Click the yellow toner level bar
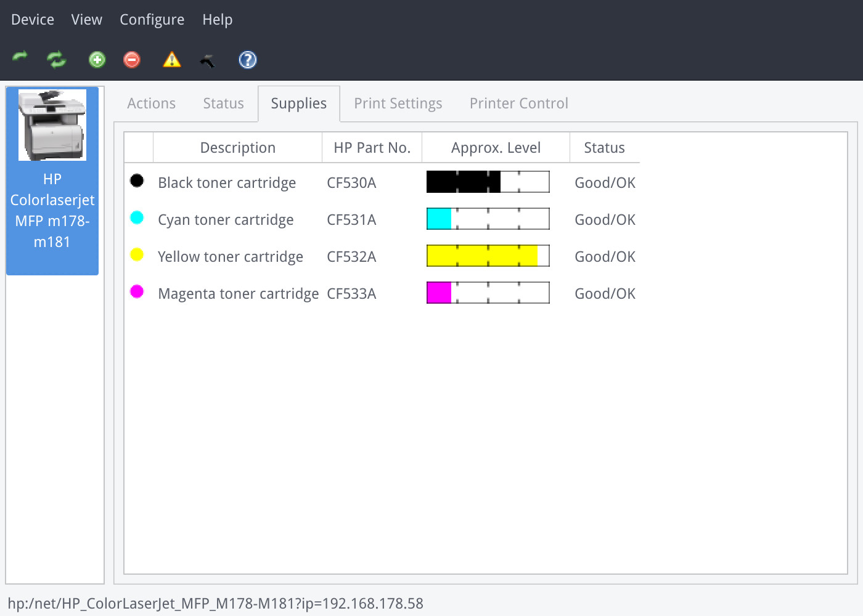 (488, 256)
